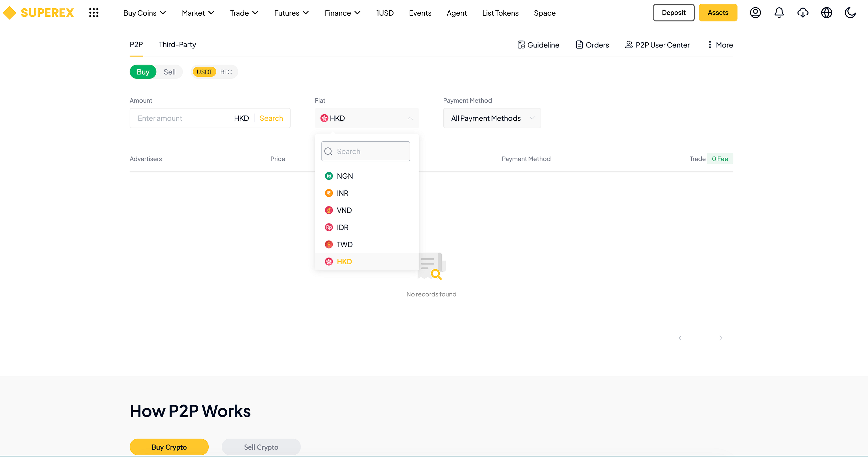Open the Space menu item
This screenshot has height=457, width=868.
coord(545,13)
